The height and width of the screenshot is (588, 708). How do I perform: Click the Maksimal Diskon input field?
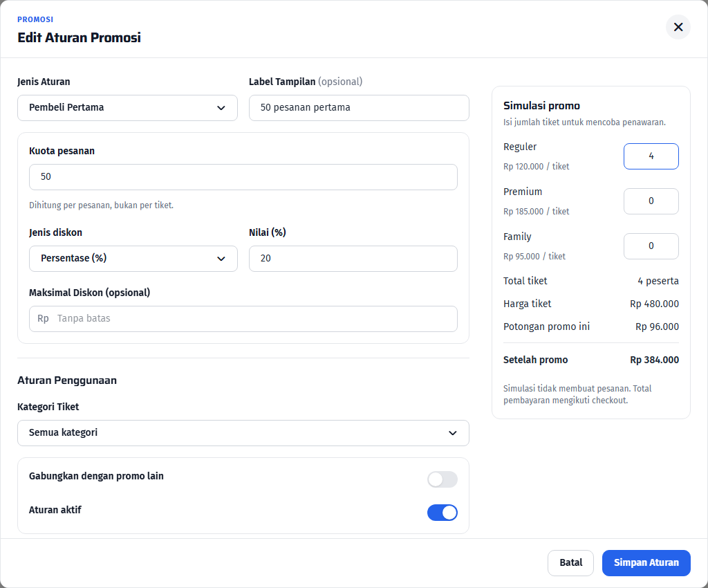point(243,319)
